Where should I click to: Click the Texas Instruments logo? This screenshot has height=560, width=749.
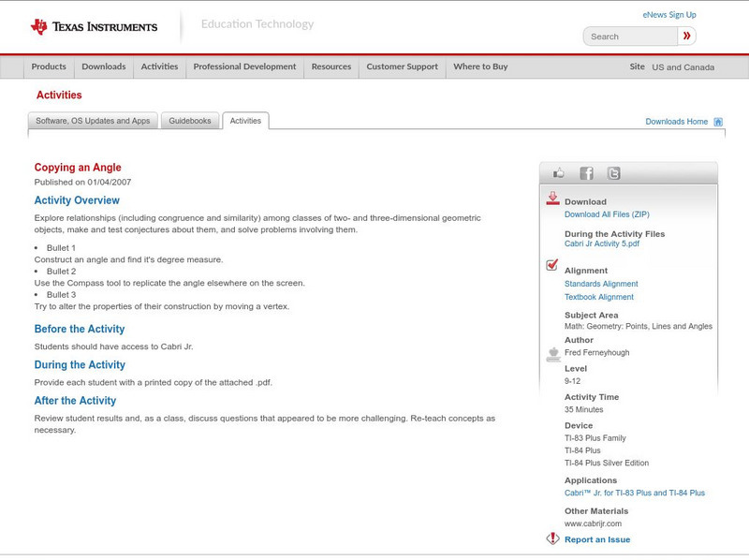pyautogui.click(x=94, y=26)
